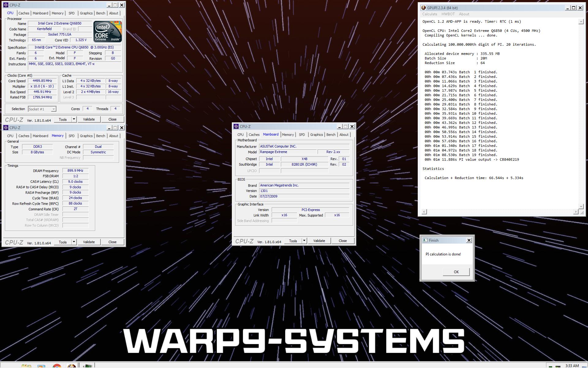The height and width of the screenshot is (368, 588).
Task: Click the Core VID value '1.325 V'
Action: tap(81, 40)
